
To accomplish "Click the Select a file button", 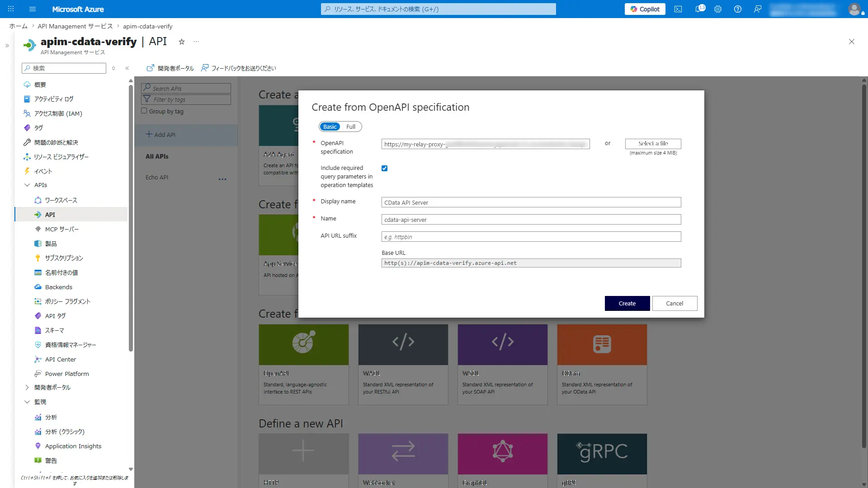I will [x=653, y=144].
